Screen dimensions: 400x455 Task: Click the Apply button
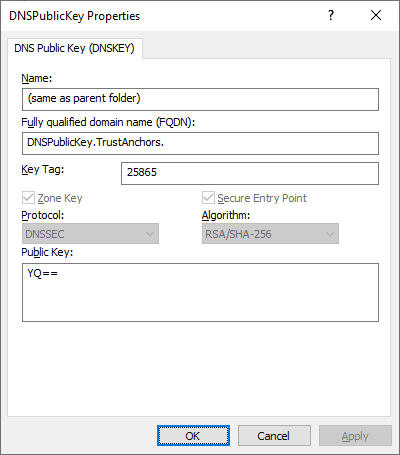coord(355,436)
